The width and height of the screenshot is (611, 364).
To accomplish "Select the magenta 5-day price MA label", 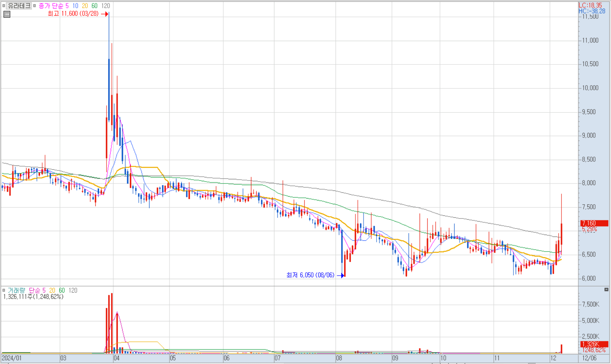I will [x=67, y=6].
